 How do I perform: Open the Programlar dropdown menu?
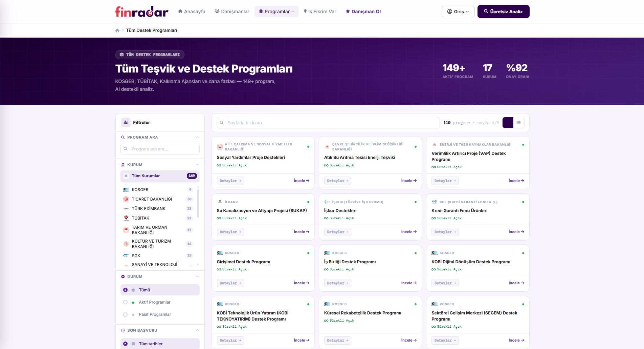[x=276, y=11]
